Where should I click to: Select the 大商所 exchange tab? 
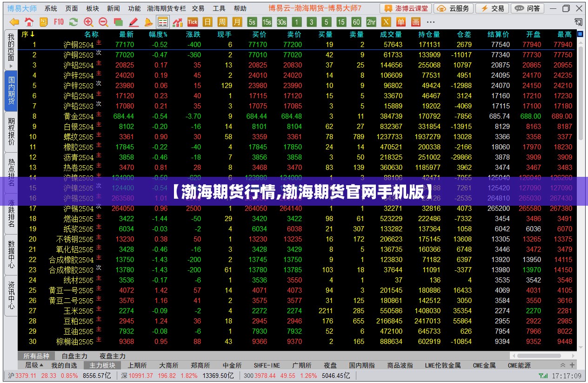[168, 365]
